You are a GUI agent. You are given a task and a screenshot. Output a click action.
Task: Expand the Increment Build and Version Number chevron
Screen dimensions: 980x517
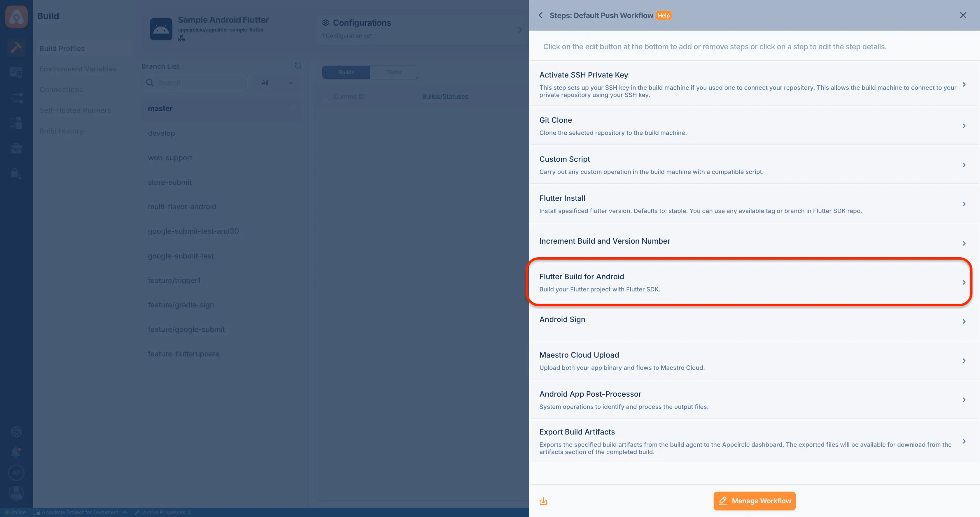(964, 243)
